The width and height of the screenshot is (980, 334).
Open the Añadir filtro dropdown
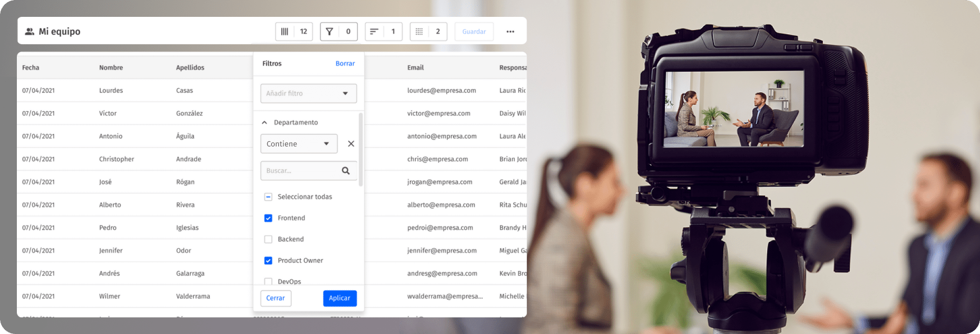tap(308, 94)
